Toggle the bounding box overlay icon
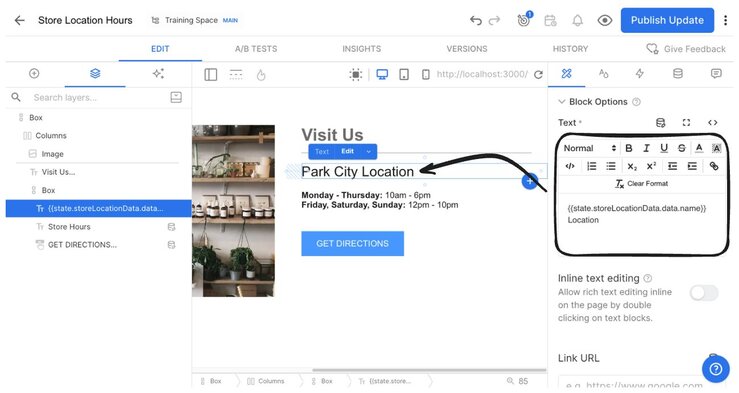The width and height of the screenshot is (739, 393). [x=356, y=74]
